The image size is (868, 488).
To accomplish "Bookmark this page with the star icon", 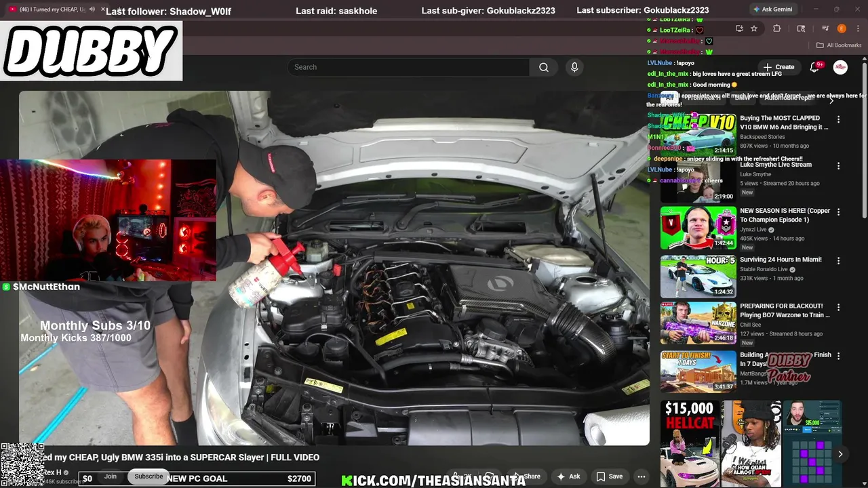I will (x=754, y=28).
